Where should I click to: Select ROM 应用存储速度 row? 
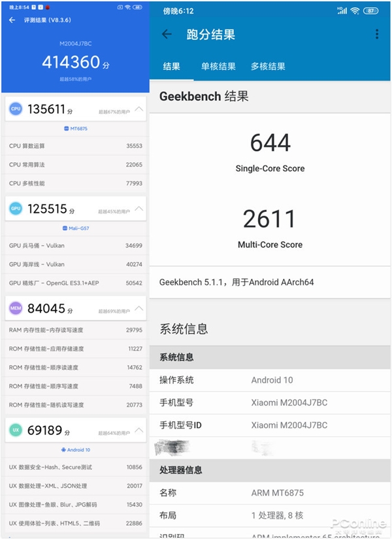point(76,349)
